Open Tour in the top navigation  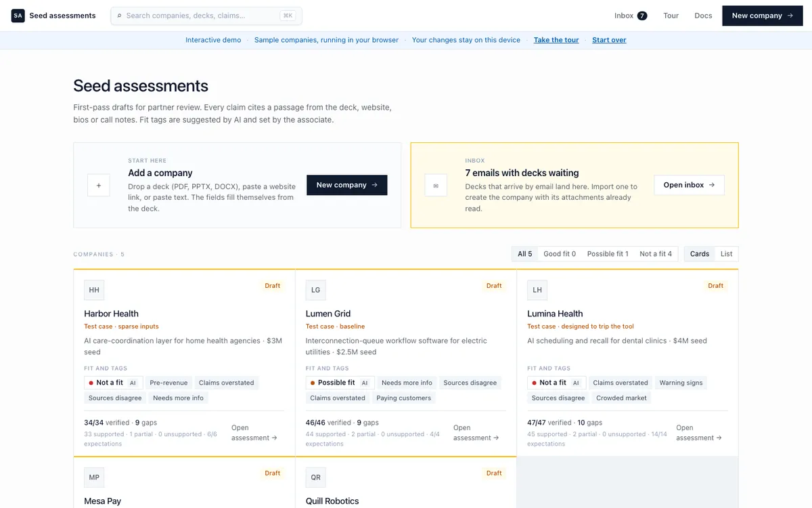[671, 16]
